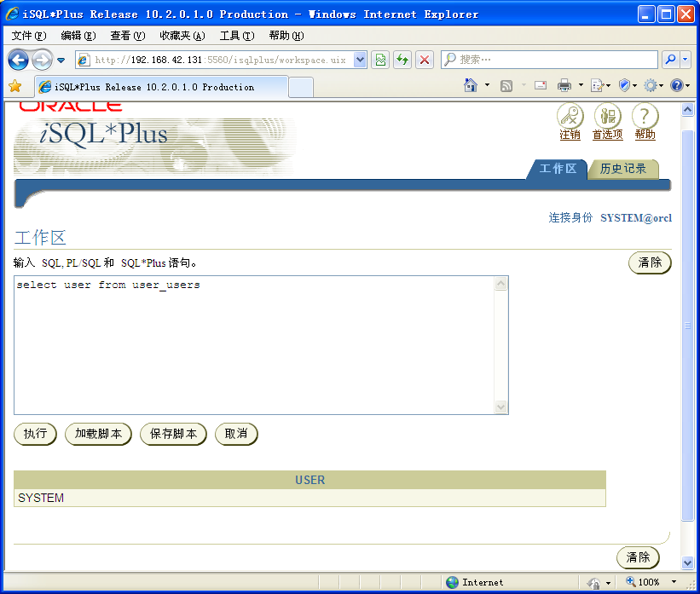Open the browser Help question icon
This screenshot has height=594, width=700.
pos(677,85)
